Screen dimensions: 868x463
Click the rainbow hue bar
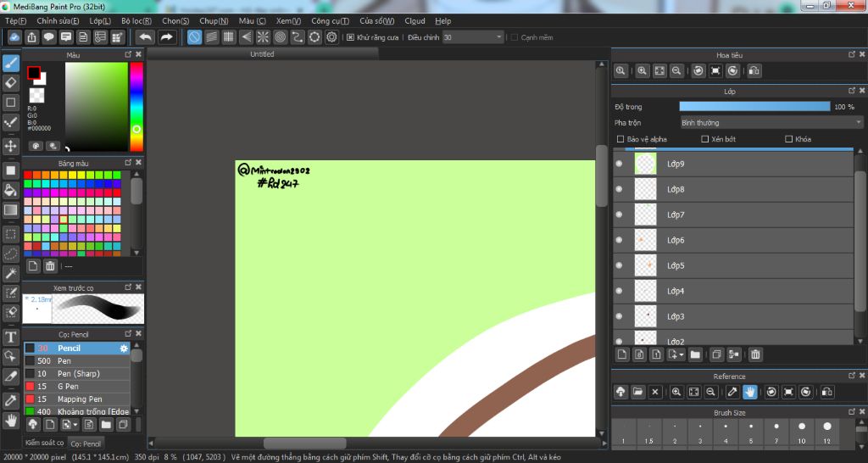136,106
